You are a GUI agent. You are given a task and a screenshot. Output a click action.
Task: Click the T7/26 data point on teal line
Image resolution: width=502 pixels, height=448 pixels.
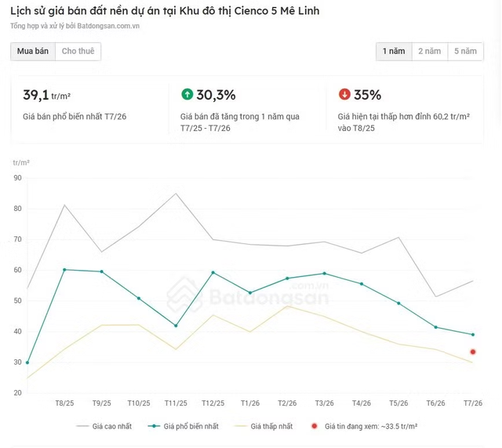click(x=473, y=335)
